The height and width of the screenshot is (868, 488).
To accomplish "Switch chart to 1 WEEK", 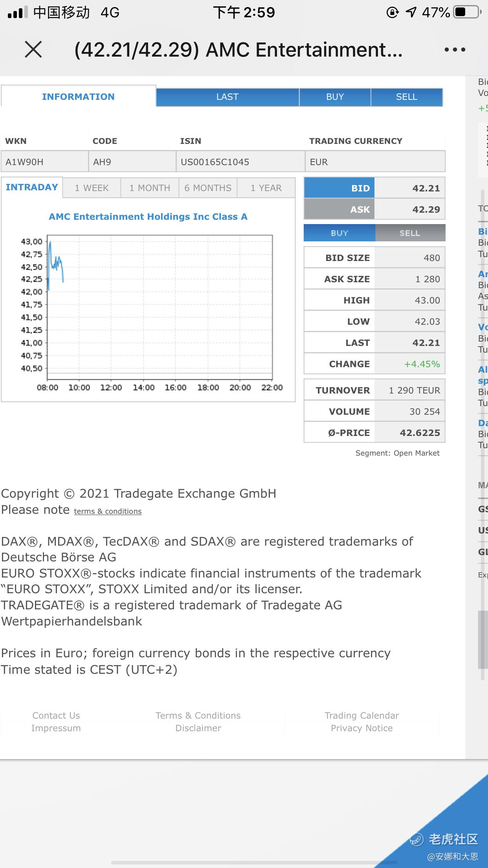I will 92,188.
